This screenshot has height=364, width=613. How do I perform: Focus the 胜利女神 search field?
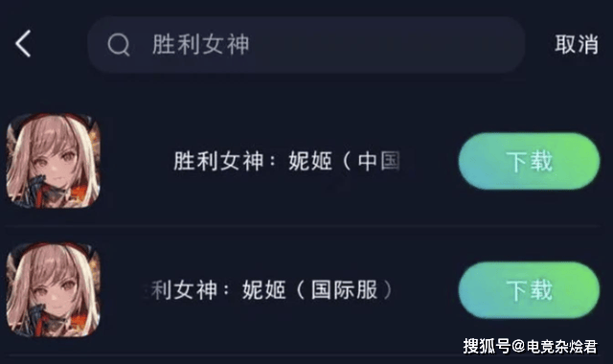tap(306, 45)
